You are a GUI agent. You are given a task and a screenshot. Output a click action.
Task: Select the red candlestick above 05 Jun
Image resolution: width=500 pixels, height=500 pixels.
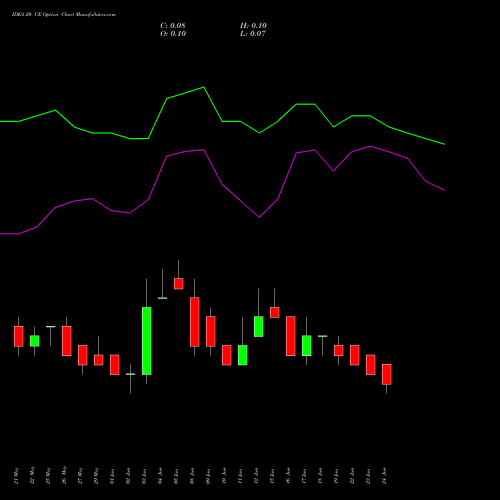click(x=178, y=284)
